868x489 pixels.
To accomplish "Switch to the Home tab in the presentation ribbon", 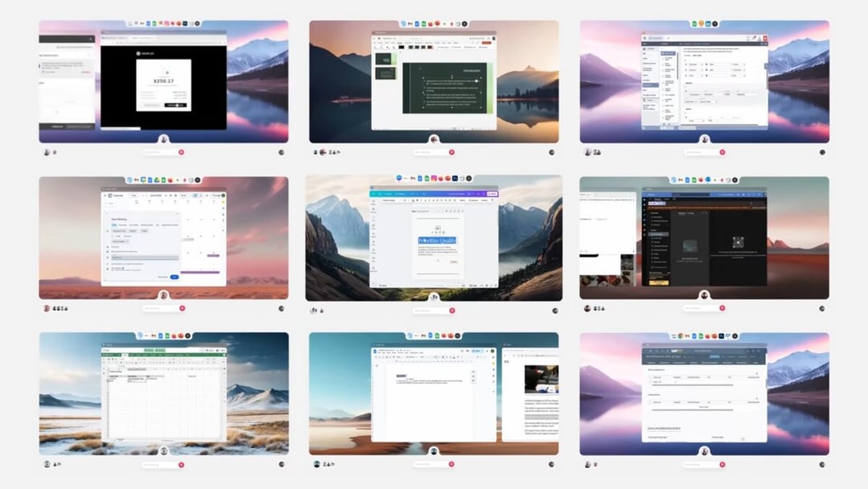I will point(380,43).
